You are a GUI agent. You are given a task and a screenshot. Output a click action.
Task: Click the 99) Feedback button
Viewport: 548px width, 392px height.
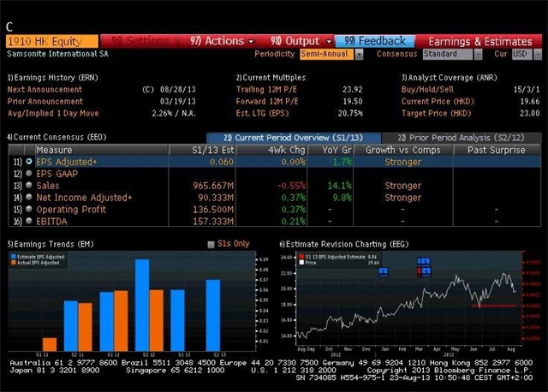[x=375, y=41]
